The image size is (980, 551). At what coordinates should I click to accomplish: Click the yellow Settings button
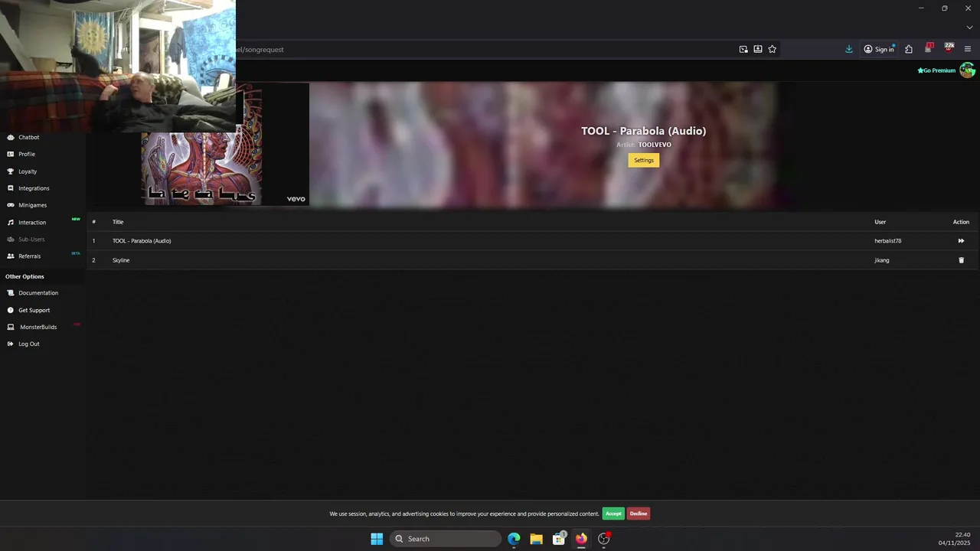coord(644,160)
